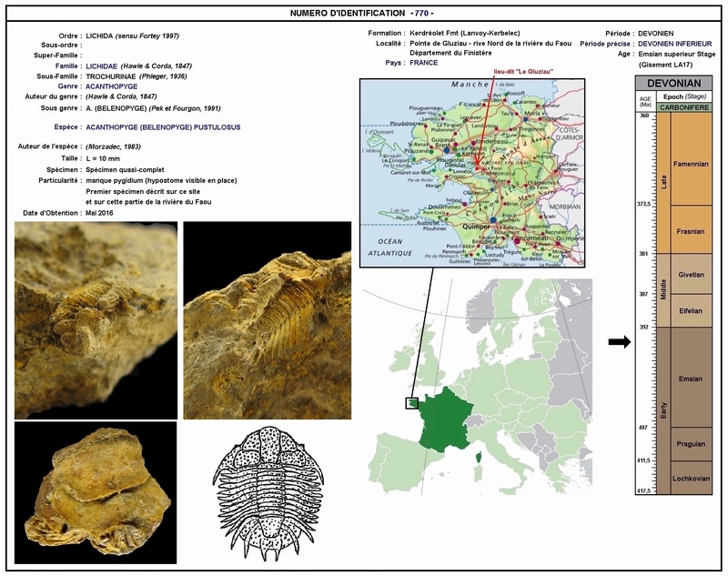Click the DEVONIAN chart header
728x576 pixels.
coord(673,84)
